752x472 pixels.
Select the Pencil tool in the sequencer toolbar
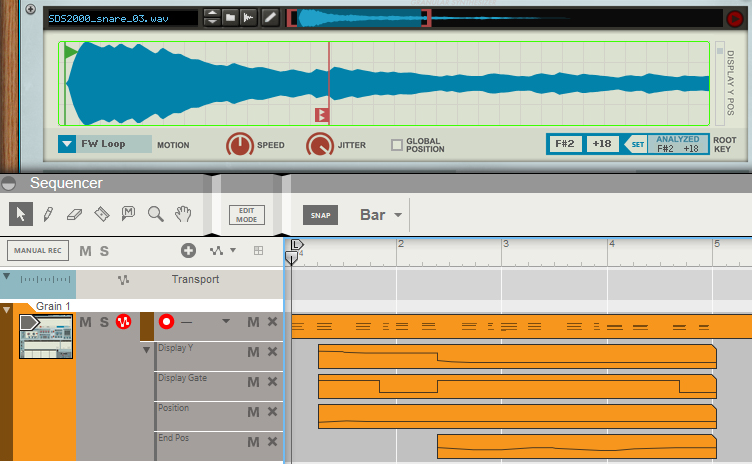pos(47,213)
